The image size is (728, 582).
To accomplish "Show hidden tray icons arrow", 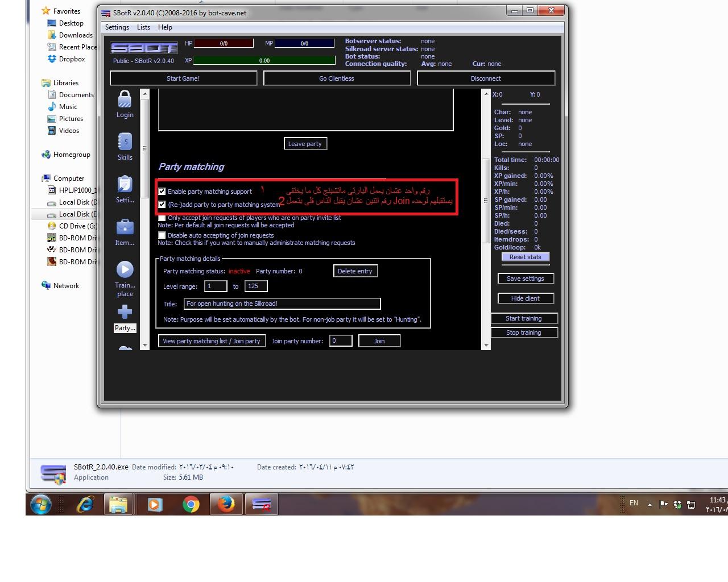I will [650, 504].
